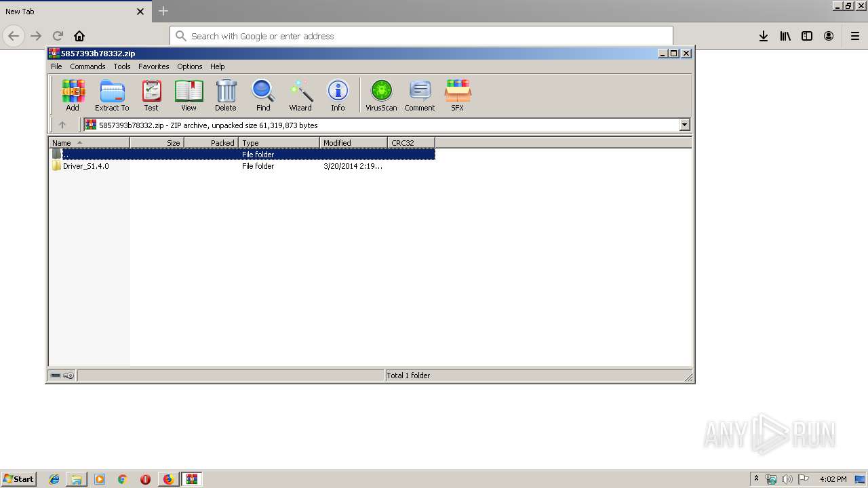Sort by CRC32 column header

click(411, 142)
